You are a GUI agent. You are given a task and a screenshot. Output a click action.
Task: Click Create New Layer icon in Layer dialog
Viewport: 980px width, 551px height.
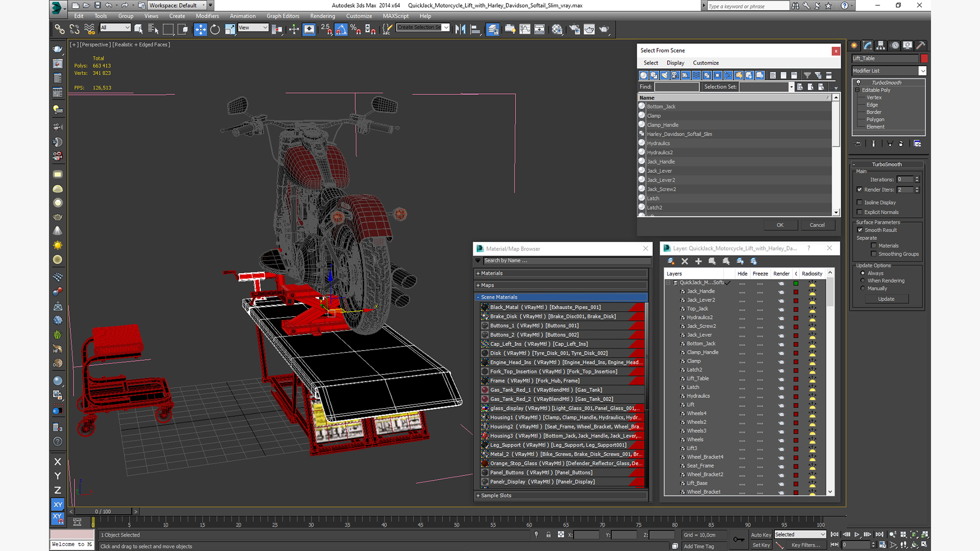[x=671, y=261]
